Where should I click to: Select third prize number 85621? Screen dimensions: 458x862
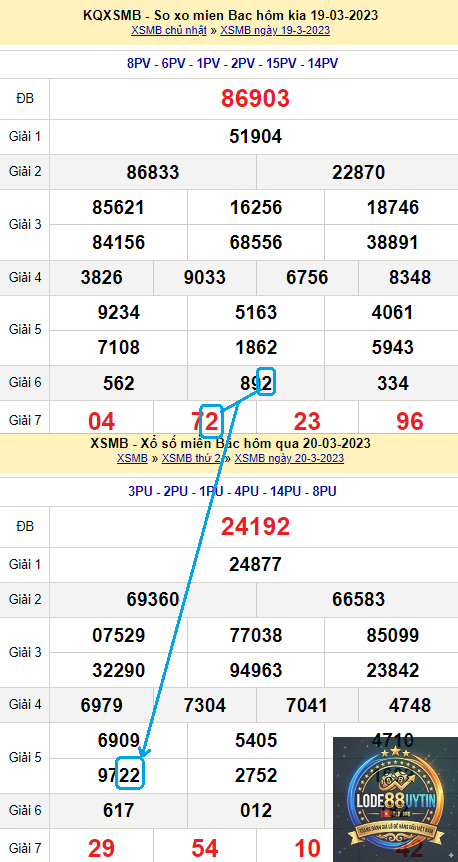click(x=118, y=207)
